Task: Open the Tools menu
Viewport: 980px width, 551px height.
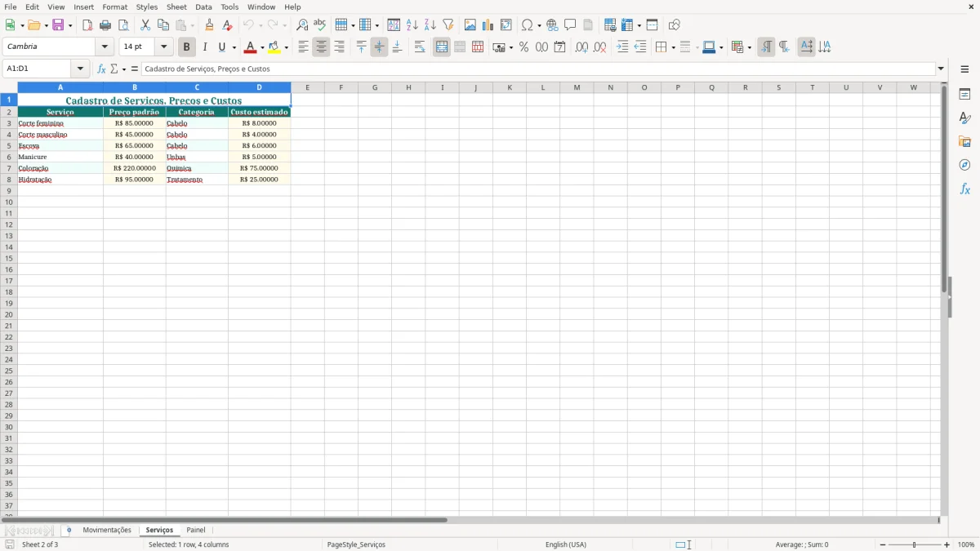Action: click(229, 7)
